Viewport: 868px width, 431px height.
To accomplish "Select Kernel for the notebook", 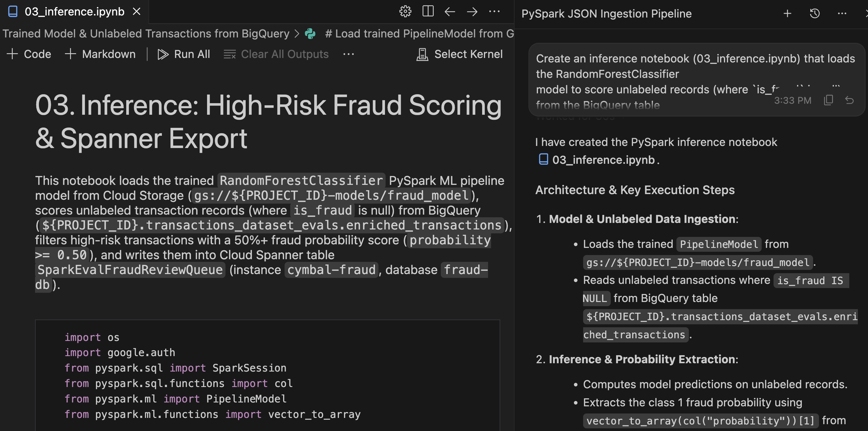I will pos(459,54).
